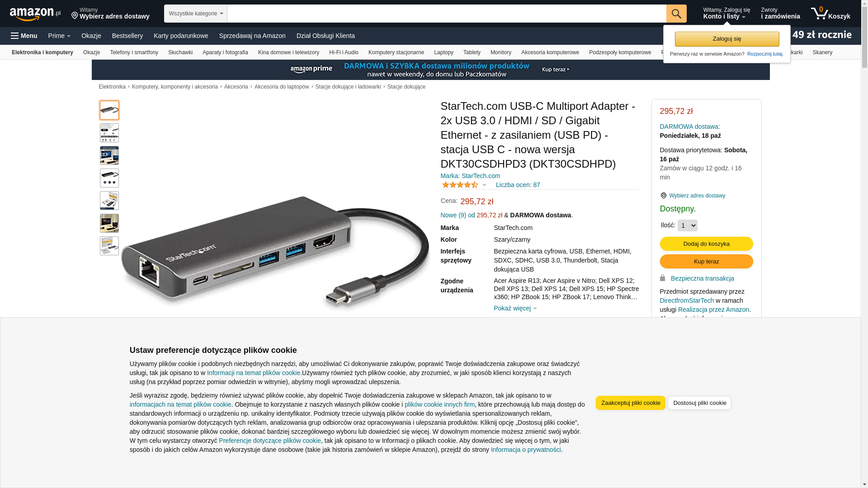Go to the Amazon.pl logo homepage

[35, 14]
